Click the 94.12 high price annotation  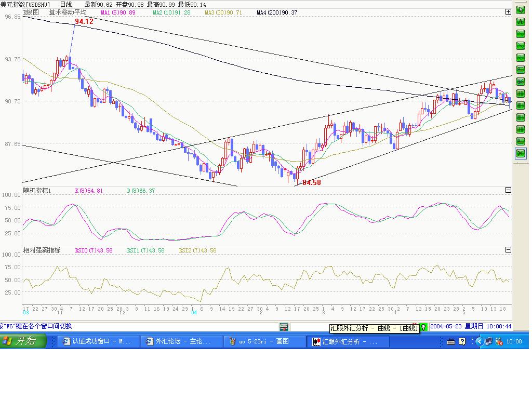[x=84, y=21]
